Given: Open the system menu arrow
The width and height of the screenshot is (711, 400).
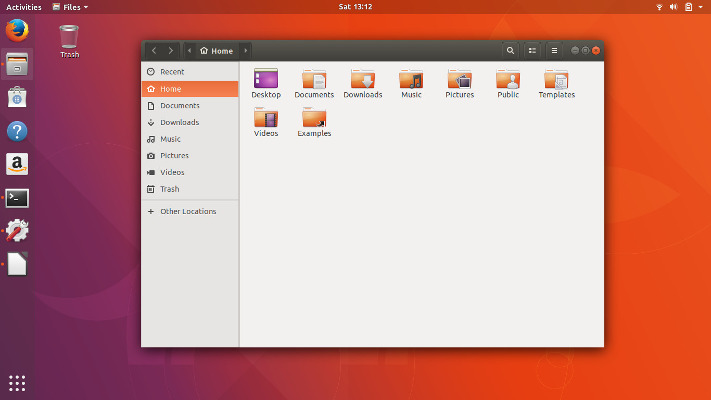Looking at the screenshot, I should click(x=701, y=7).
